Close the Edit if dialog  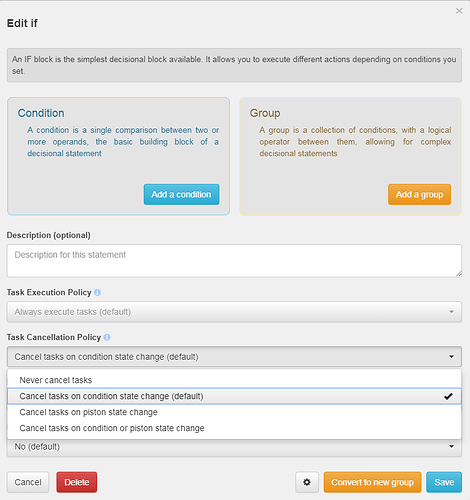[x=459, y=11]
